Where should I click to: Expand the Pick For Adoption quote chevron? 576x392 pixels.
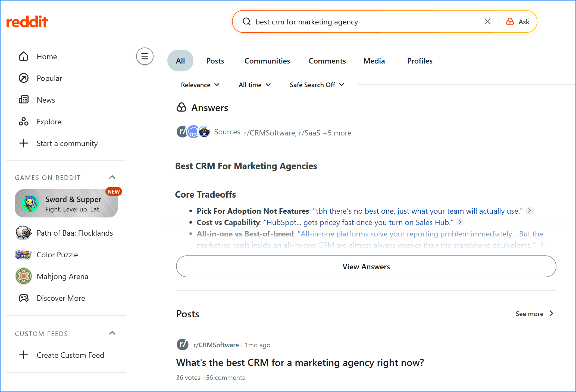tap(530, 211)
